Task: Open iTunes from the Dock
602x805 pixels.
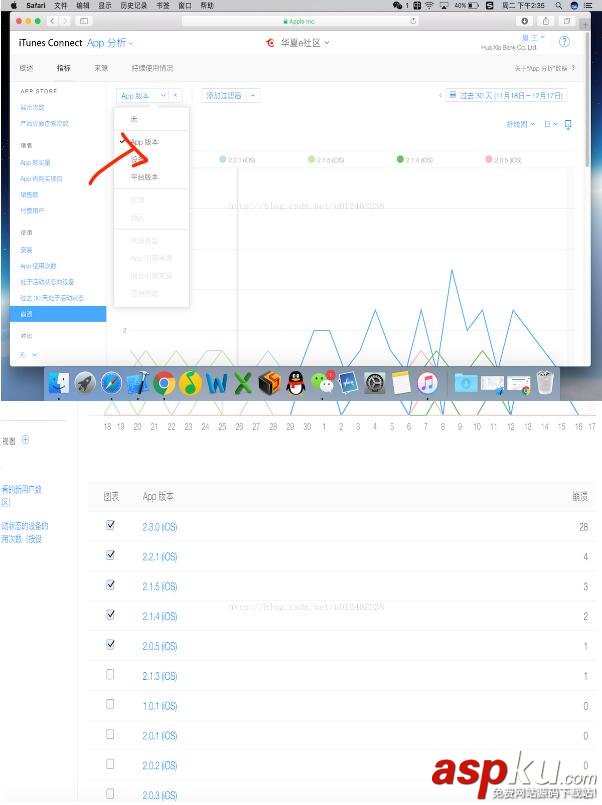Action: click(x=427, y=383)
